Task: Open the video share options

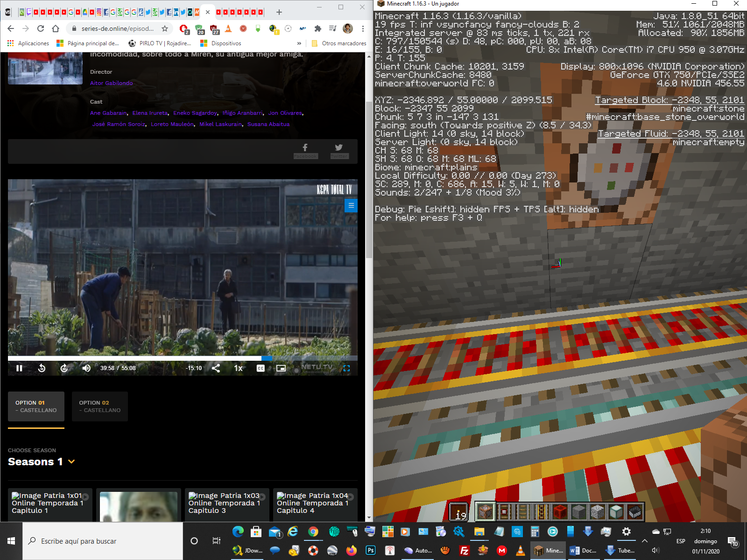Action: [216, 368]
